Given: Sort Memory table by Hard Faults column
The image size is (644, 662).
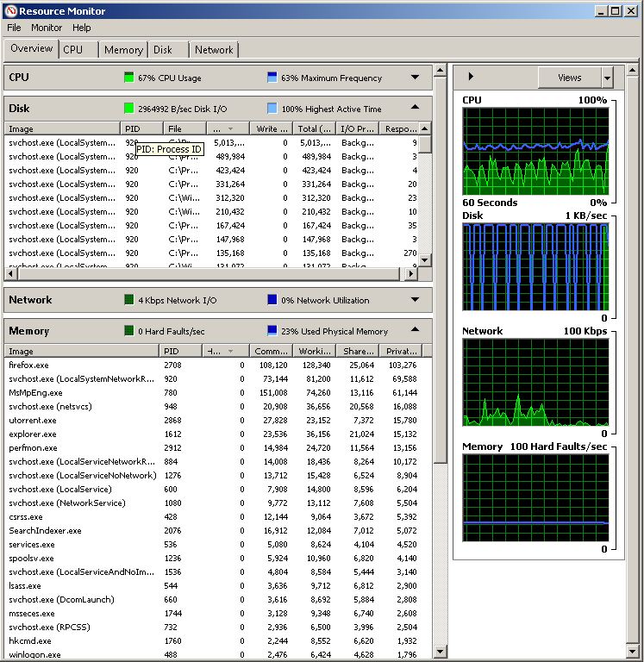Looking at the screenshot, I should coord(226,351).
